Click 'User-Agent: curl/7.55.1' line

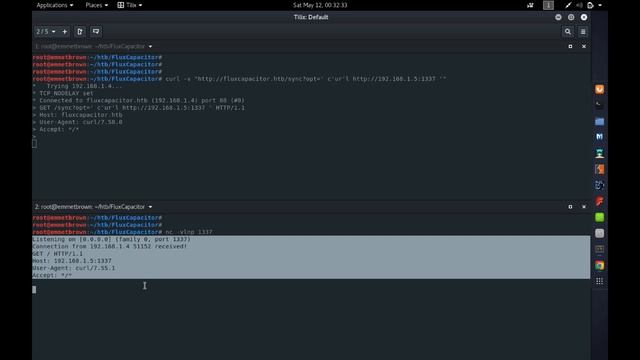pyautogui.click(x=73, y=268)
